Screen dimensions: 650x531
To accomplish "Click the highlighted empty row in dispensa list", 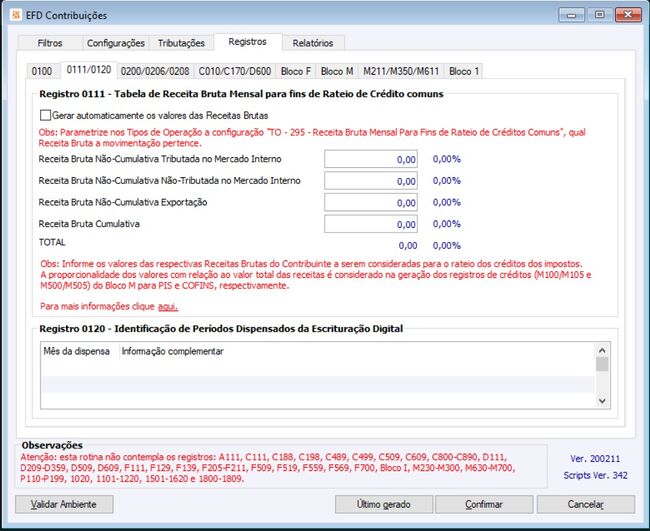I will (x=318, y=384).
